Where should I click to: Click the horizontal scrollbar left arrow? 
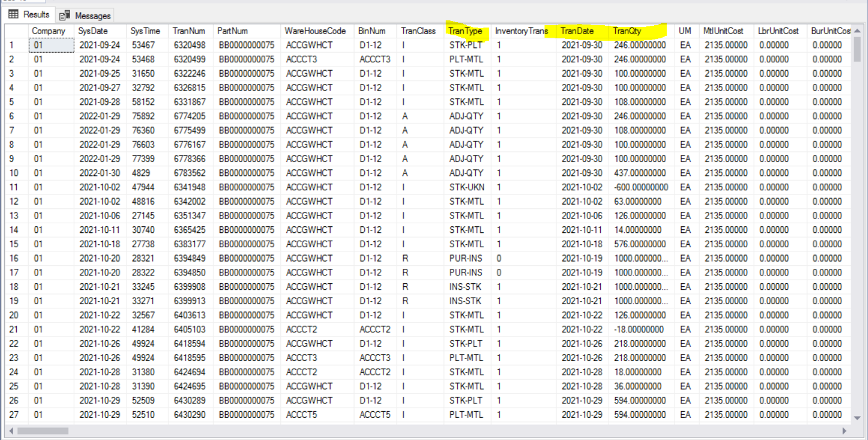[11, 430]
